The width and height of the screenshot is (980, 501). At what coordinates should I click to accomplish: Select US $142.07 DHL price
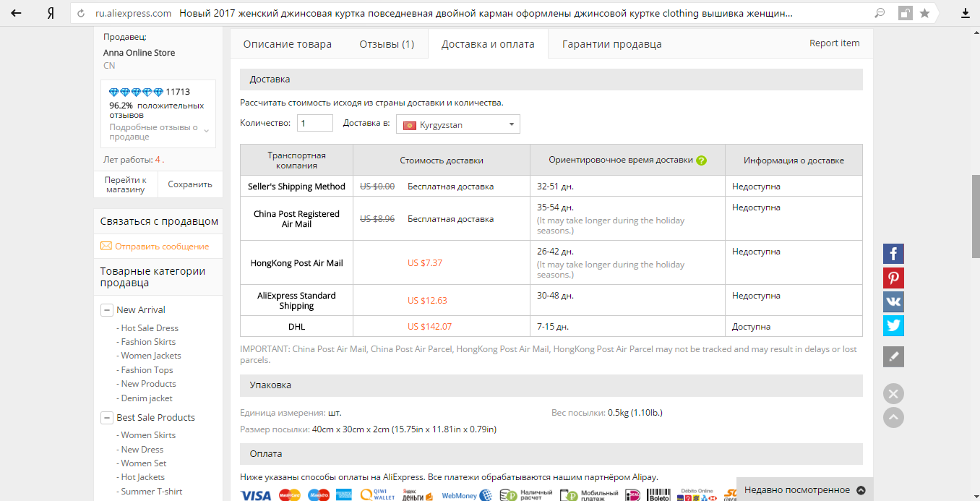(x=429, y=327)
